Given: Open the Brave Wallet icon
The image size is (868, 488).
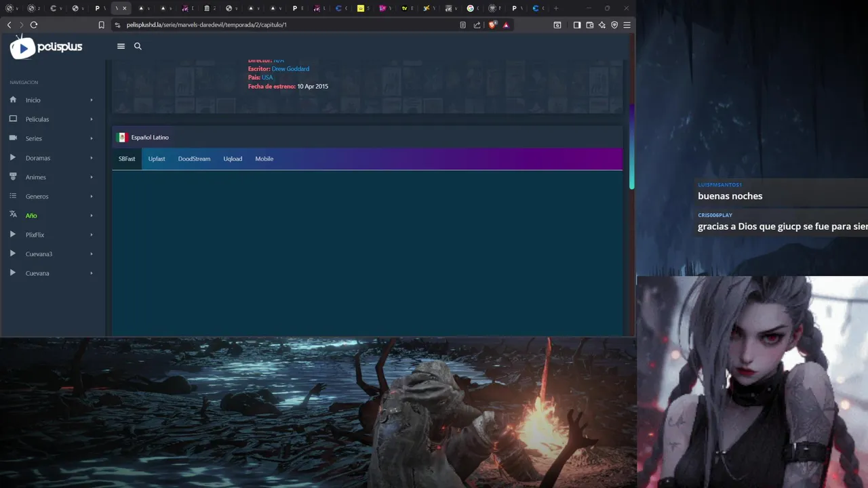Looking at the screenshot, I should pyautogui.click(x=589, y=25).
